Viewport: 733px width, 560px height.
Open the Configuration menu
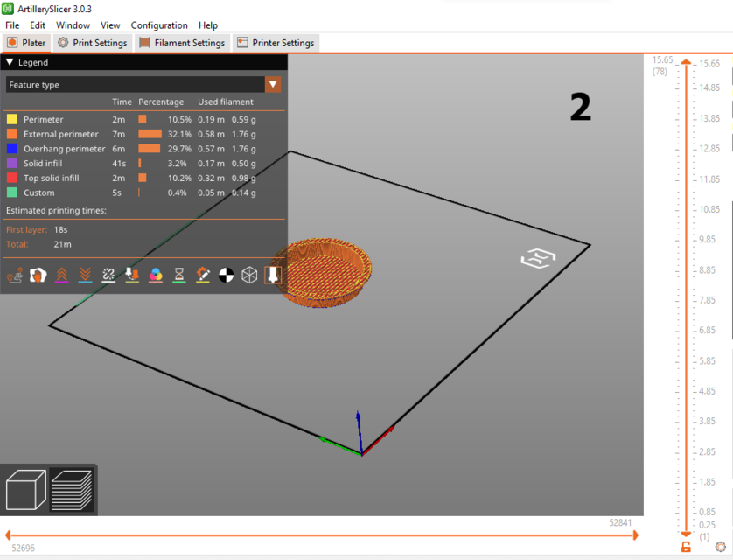(159, 25)
